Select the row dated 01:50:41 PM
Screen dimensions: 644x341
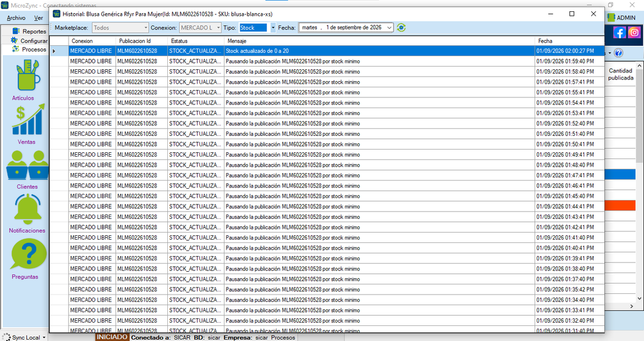(x=327, y=144)
